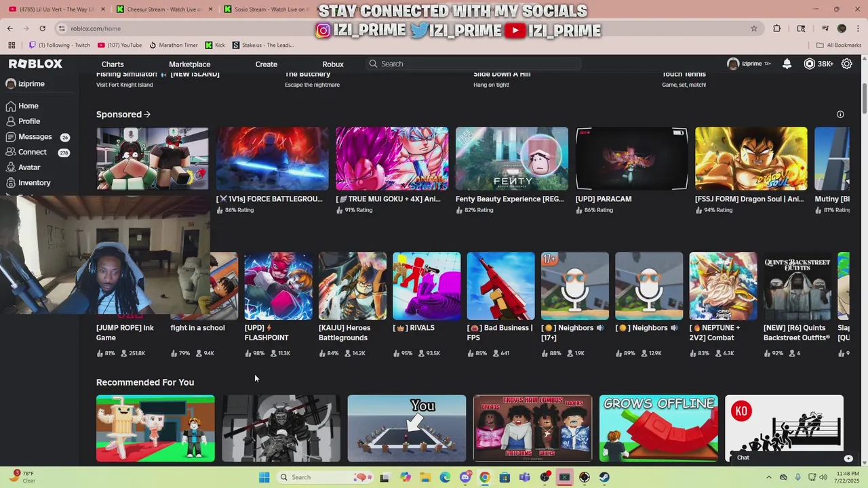Reload the page with browser refresh button
Screen dimensions: 868x488
[42, 28]
